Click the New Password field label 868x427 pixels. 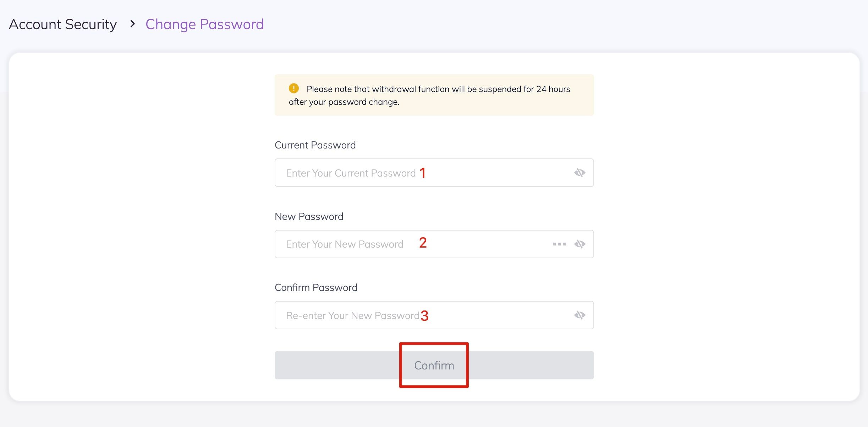309,216
